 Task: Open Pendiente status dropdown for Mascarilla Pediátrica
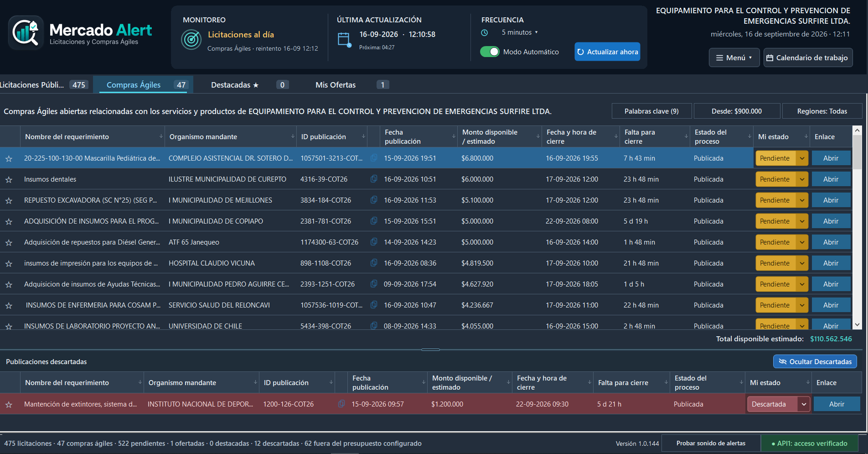[x=802, y=158]
